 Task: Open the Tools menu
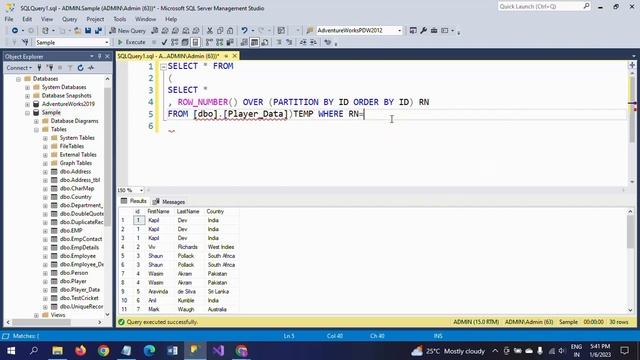coord(120,19)
